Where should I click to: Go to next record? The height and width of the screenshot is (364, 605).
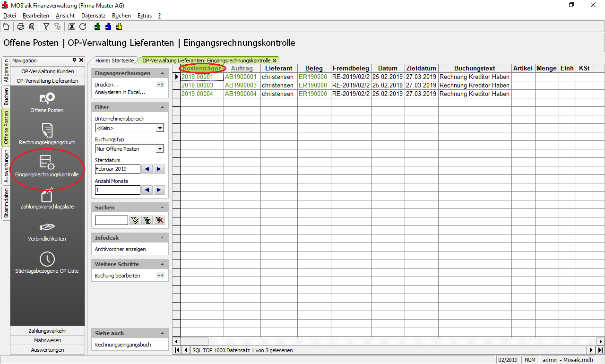click(x=591, y=350)
